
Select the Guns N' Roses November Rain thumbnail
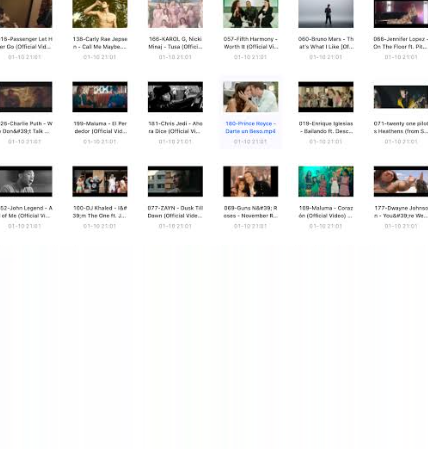point(251,181)
